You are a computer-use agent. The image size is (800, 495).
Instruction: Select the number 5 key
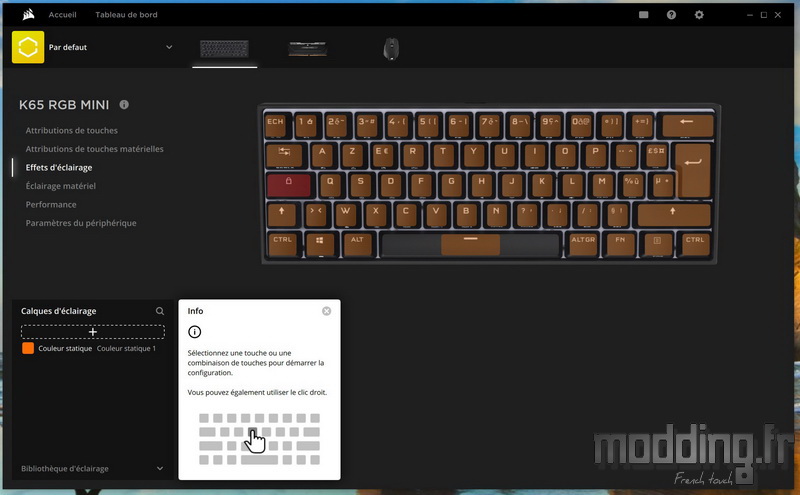428,125
